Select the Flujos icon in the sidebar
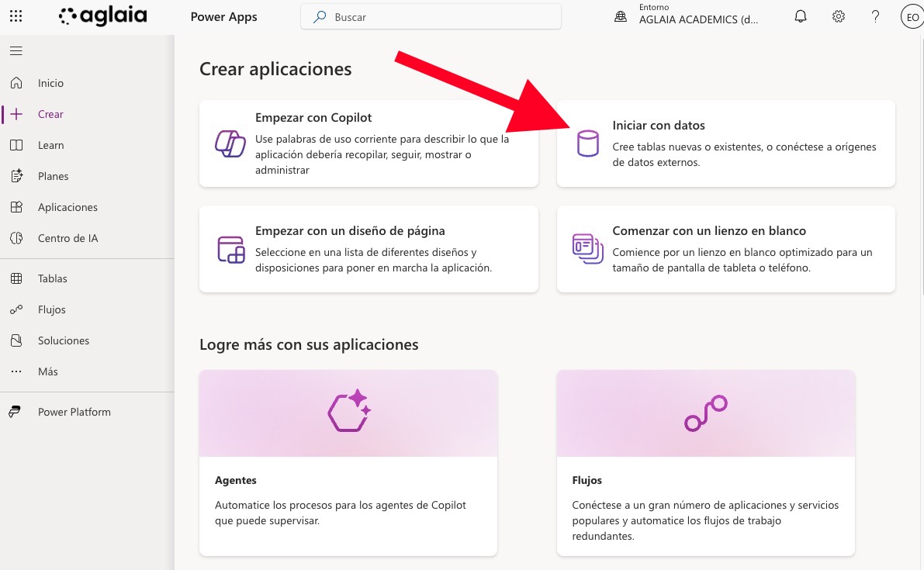The width and height of the screenshot is (924, 570). pyautogui.click(x=17, y=309)
